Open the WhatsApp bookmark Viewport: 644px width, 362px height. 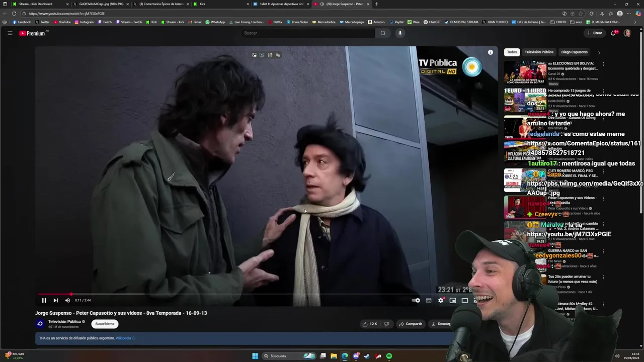pyautogui.click(x=215, y=22)
